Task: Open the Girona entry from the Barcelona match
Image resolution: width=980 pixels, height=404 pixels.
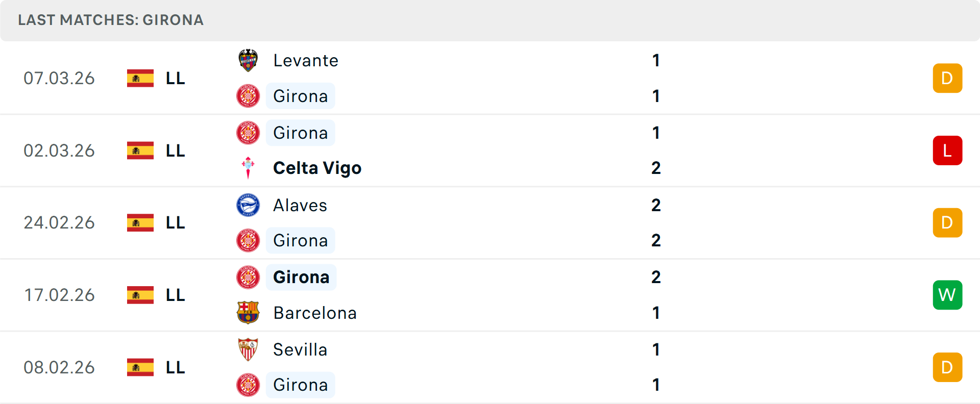Action: click(x=301, y=277)
